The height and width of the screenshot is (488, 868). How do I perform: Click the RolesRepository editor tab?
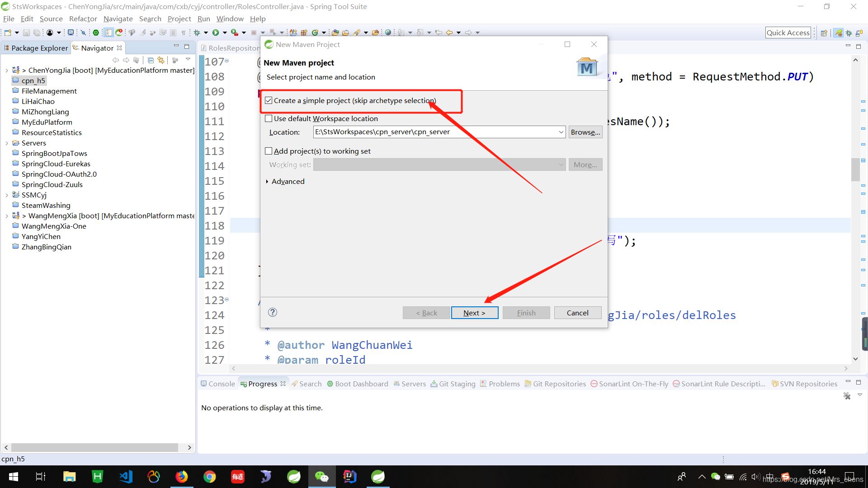pos(231,48)
